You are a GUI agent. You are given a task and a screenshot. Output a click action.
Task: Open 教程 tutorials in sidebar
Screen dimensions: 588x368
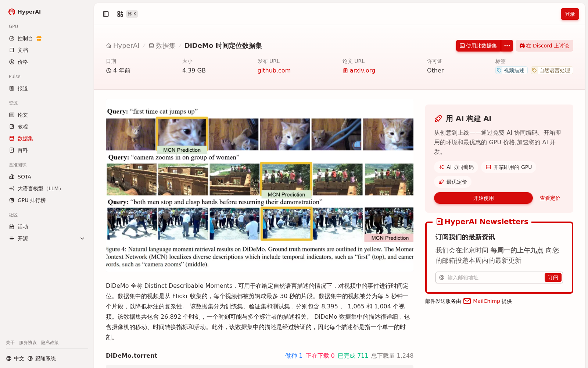click(x=18, y=127)
